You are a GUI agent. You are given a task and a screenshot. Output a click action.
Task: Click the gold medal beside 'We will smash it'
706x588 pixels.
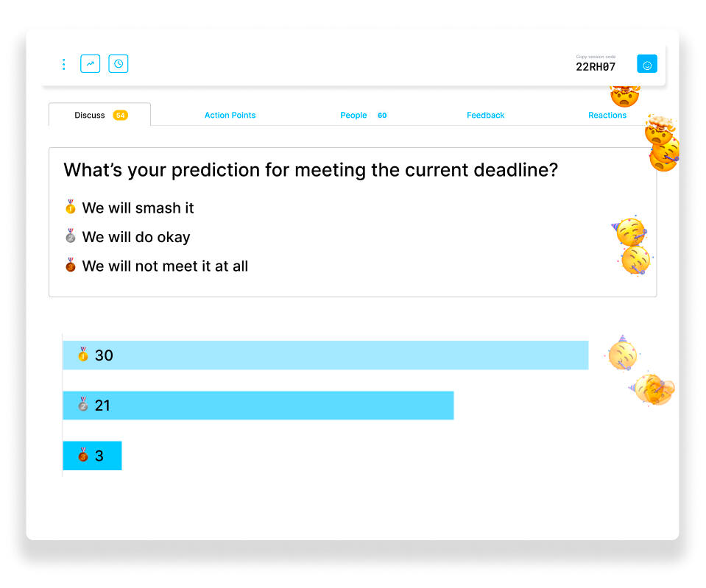(71, 208)
